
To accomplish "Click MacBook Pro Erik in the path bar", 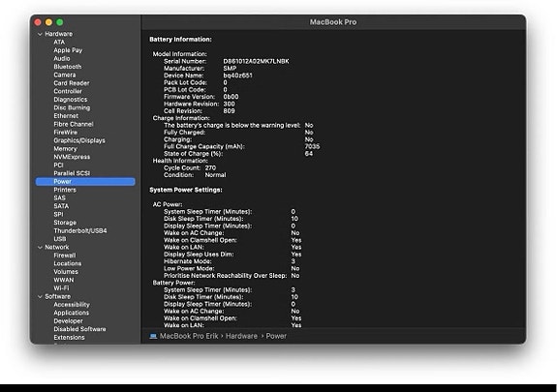I will pyautogui.click(x=189, y=336).
